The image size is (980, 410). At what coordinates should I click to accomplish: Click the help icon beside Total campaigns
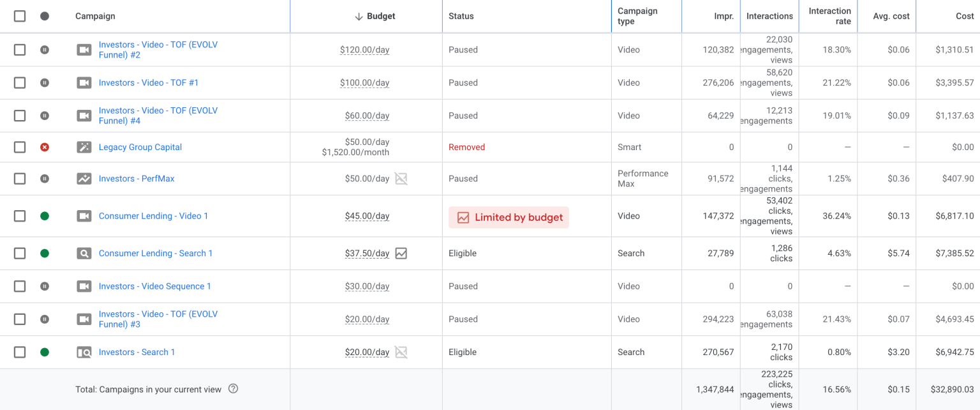pyautogui.click(x=233, y=388)
